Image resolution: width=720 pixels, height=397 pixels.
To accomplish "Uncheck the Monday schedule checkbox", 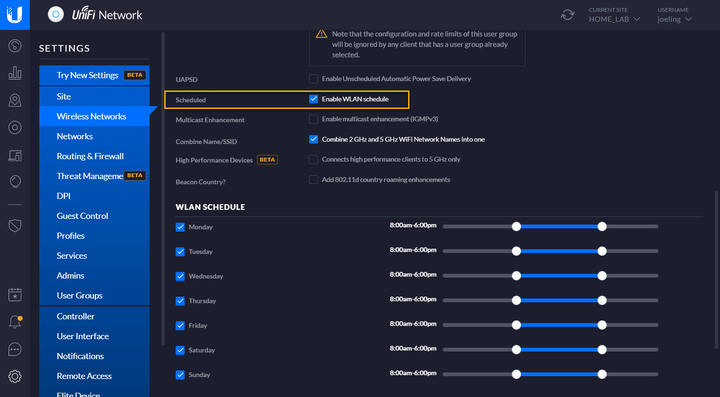I will pos(180,227).
